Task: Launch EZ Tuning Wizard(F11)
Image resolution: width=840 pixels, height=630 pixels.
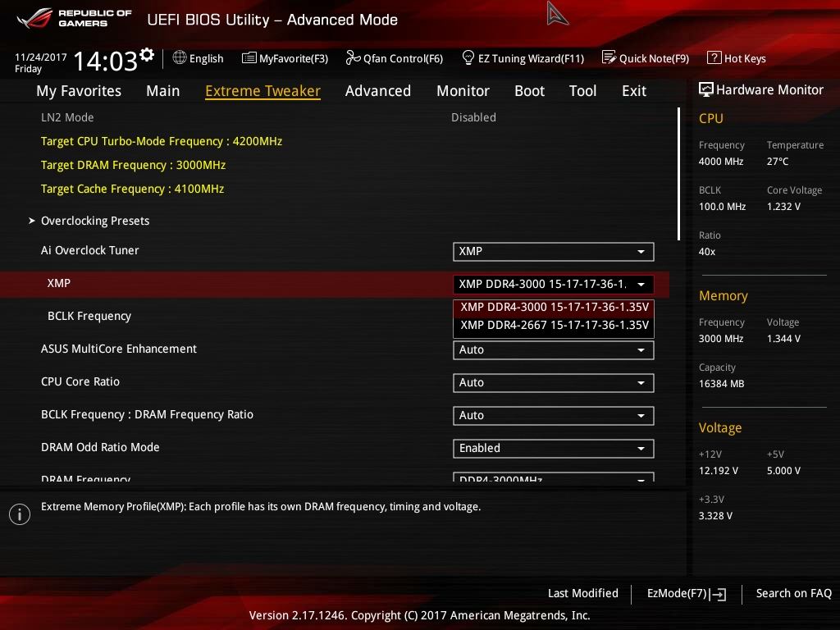Action: (531, 58)
